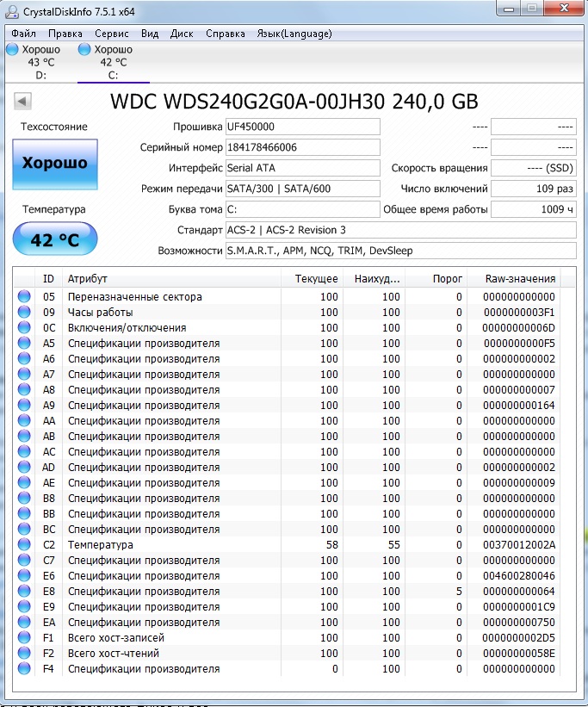
Task: Click status icon of attribute A9
Action: [24, 405]
